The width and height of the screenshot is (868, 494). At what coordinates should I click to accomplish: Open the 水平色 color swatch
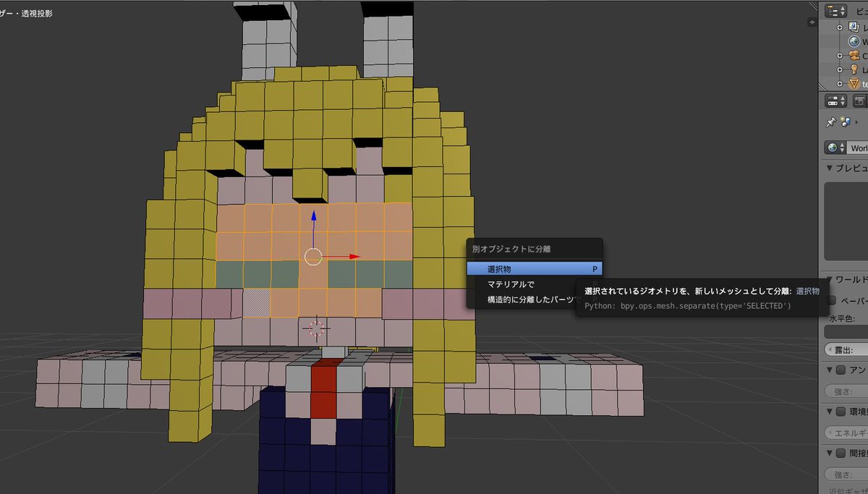coord(846,332)
